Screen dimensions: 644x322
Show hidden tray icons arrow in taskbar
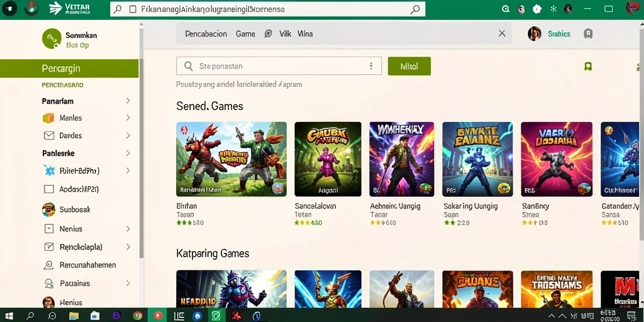(552, 316)
